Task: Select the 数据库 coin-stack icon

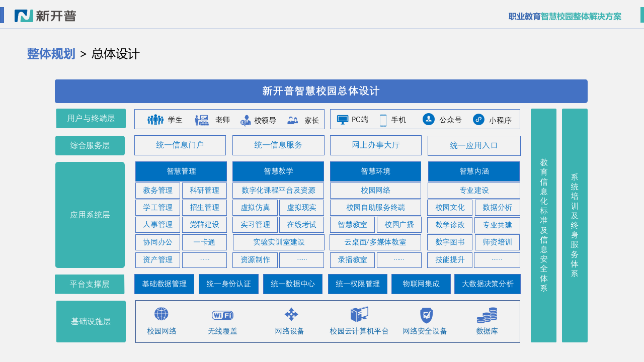Action: [486, 314]
